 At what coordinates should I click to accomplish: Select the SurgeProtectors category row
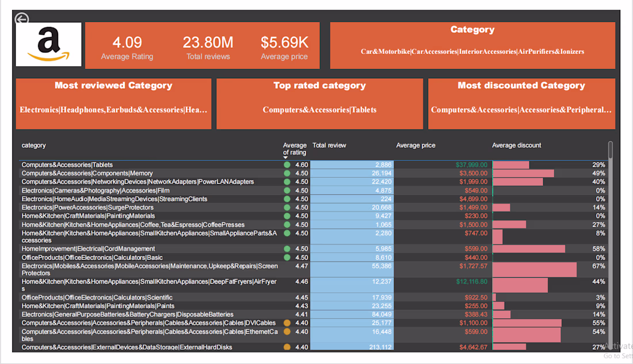coord(313,208)
